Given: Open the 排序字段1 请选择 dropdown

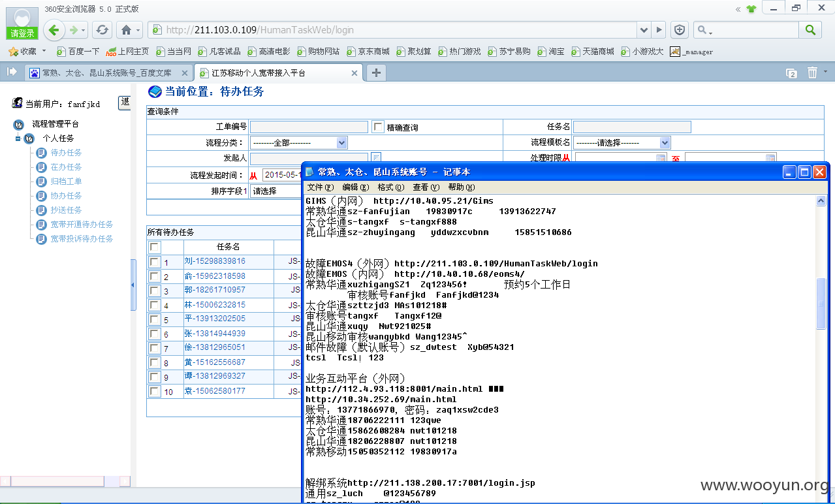Looking at the screenshot, I should [276, 191].
